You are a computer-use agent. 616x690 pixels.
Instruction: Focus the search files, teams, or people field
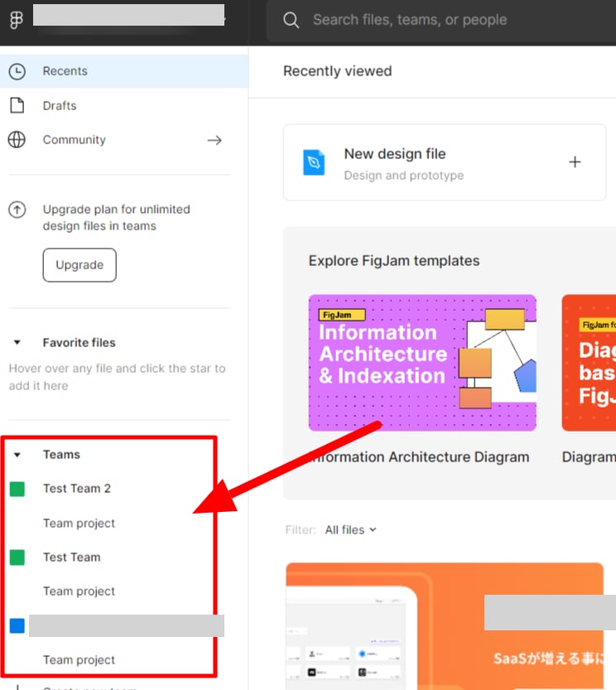click(x=441, y=21)
